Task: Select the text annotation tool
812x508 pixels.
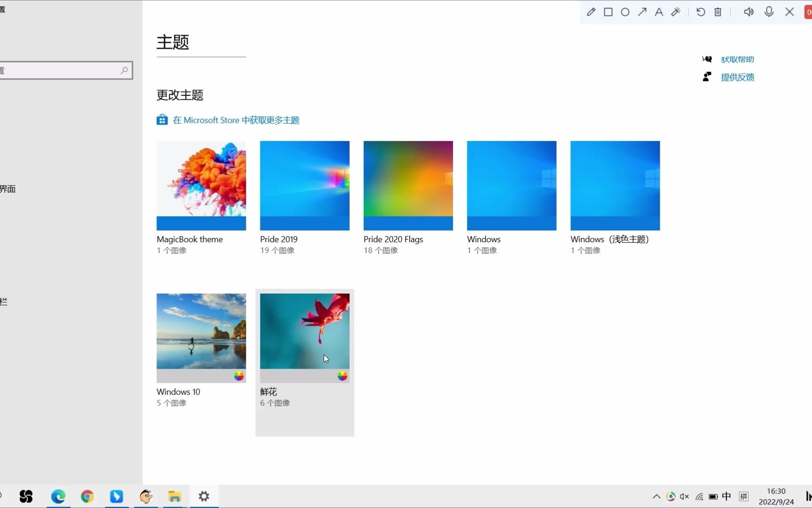Action: (x=659, y=12)
